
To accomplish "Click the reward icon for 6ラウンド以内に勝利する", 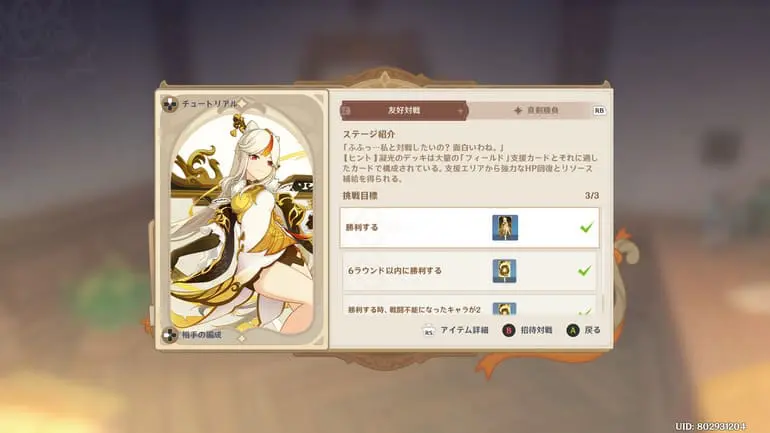I will [x=504, y=271].
